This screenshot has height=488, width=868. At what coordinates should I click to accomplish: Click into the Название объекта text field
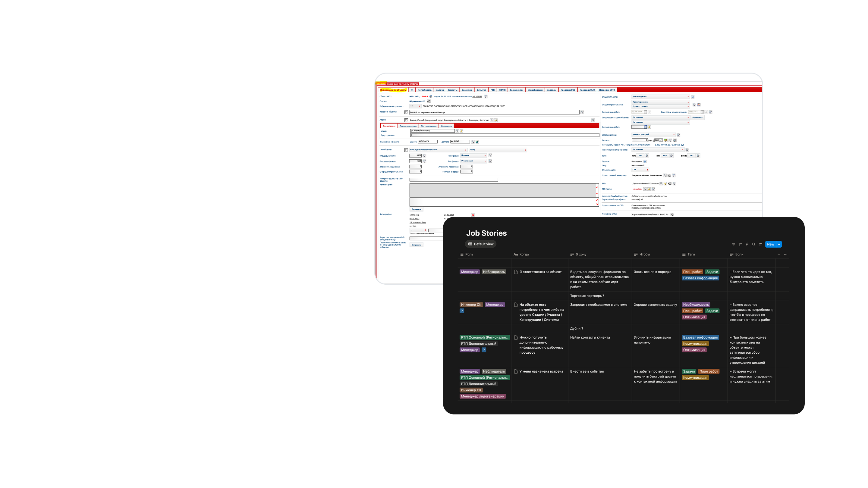pos(494,112)
